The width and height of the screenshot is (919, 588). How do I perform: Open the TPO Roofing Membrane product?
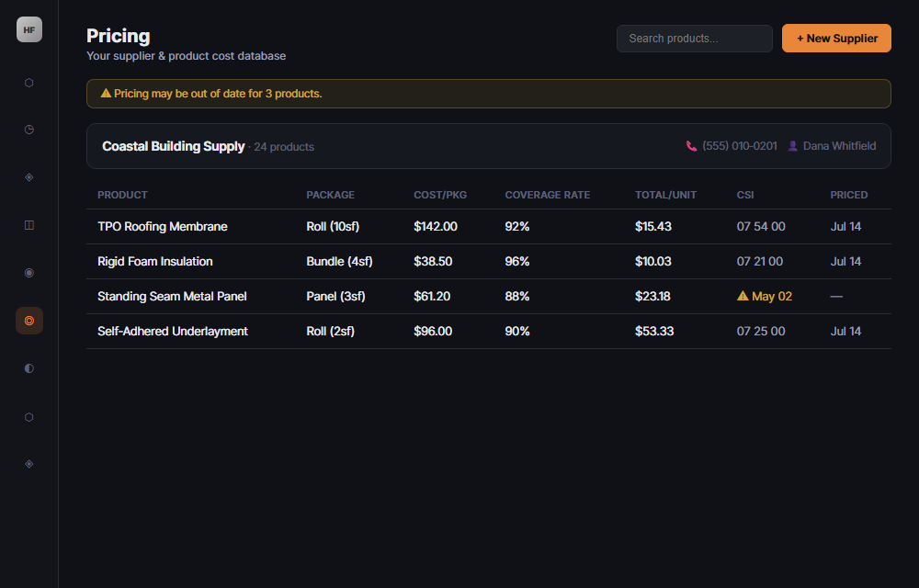coord(163,227)
